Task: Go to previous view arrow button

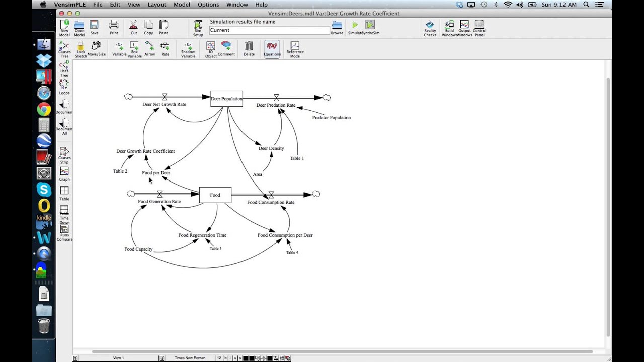Action: [75, 358]
